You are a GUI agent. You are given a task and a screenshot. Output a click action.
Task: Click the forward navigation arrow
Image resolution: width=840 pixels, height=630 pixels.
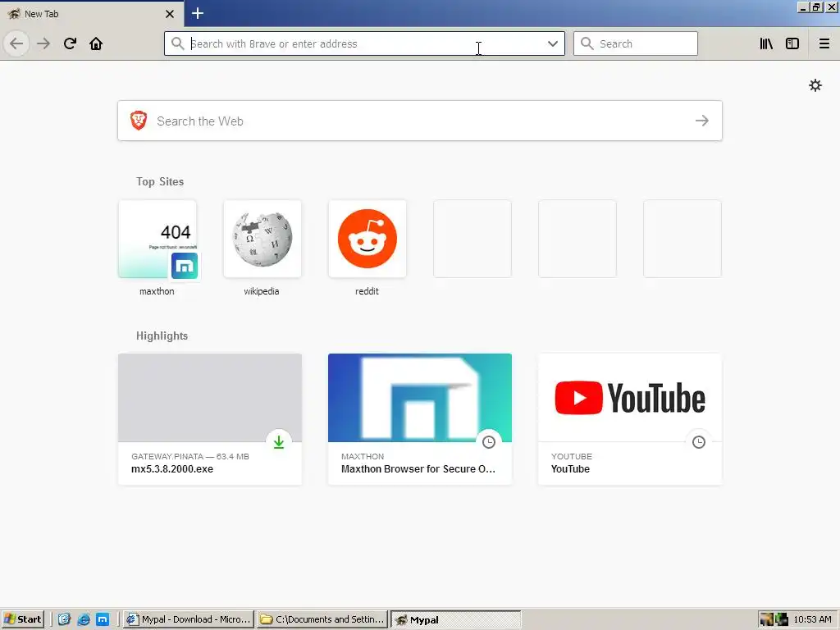[x=43, y=43]
